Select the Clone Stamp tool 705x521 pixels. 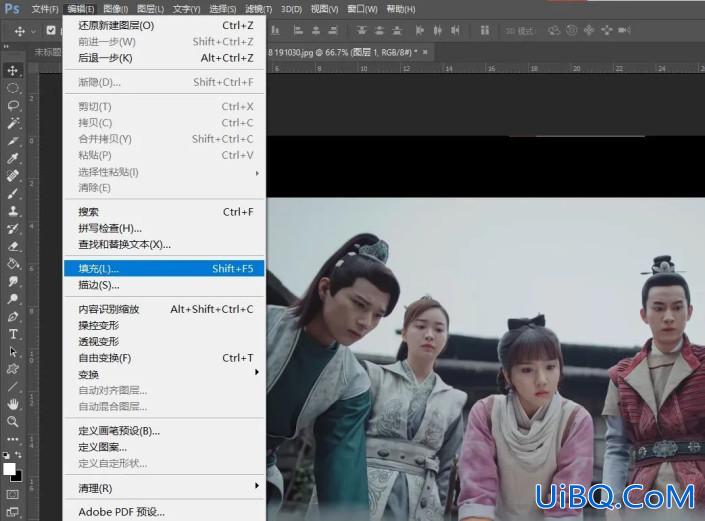click(x=13, y=211)
